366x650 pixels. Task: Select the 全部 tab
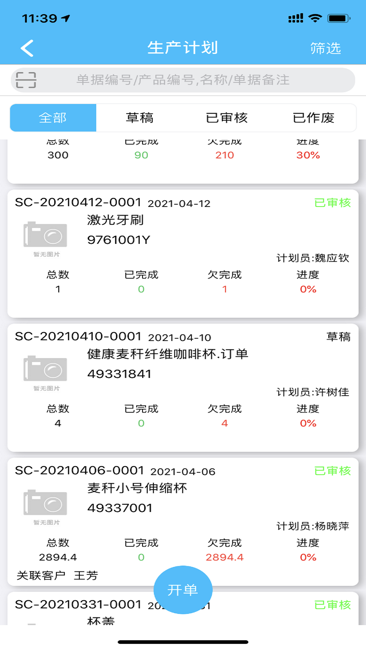(53, 118)
